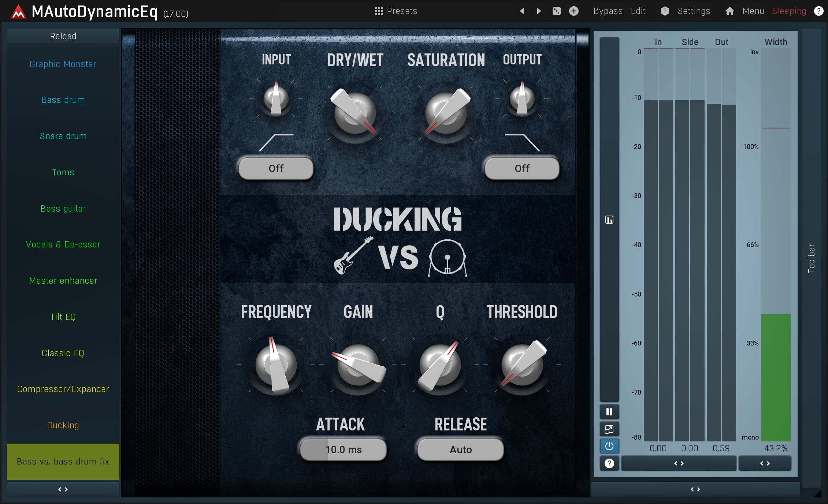This screenshot has width=828, height=504.
Task: Click the Attack 10.0 ms slider
Action: pos(343,449)
